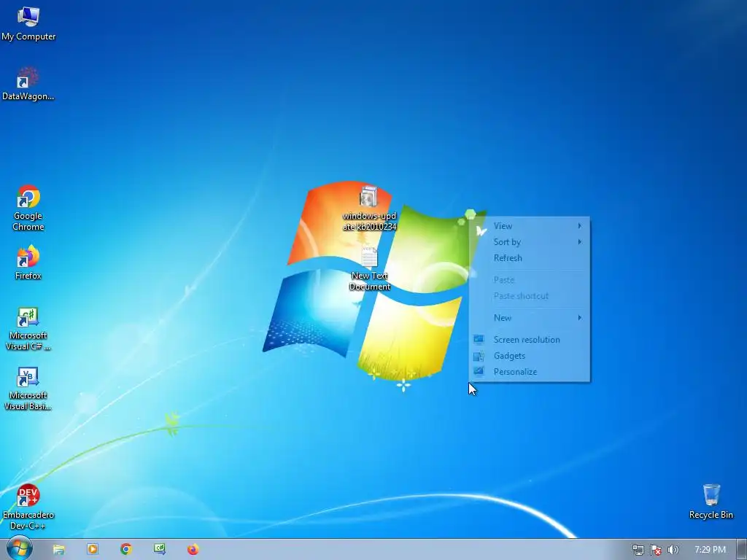Click the Sort by submenu arrow
Screen dimensions: 747x560
(580, 242)
